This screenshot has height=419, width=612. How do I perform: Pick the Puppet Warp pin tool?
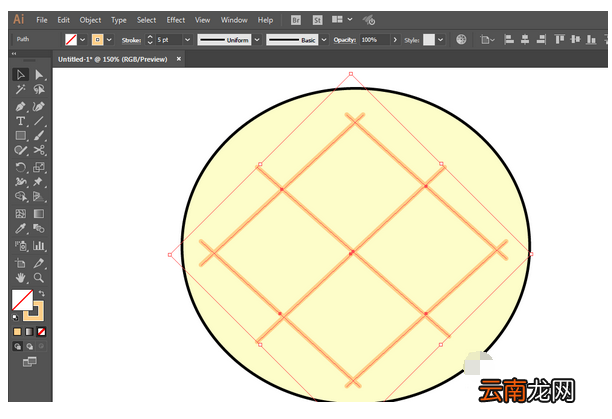tap(38, 182)
